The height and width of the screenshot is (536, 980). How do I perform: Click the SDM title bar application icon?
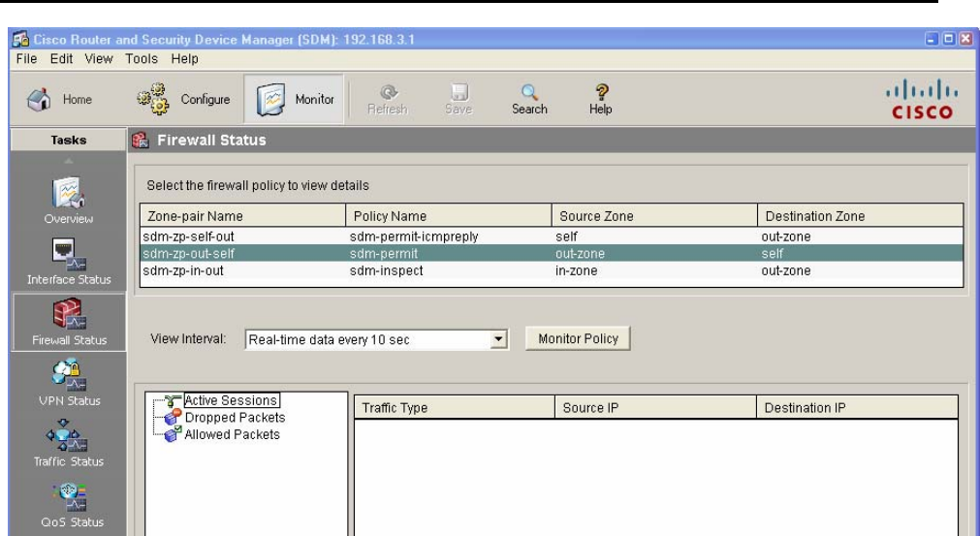pyautogui.click(x=20, y=40)
